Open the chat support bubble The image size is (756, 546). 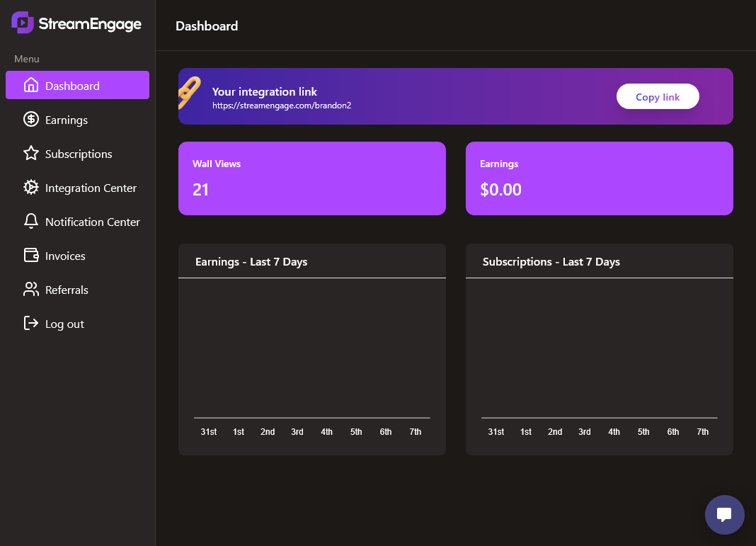click(x=724, y=515)
